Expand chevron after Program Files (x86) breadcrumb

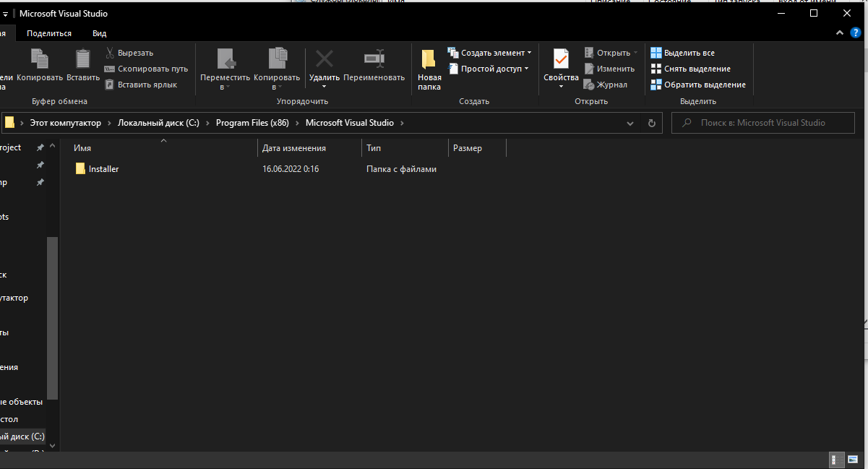coord(297,123)
